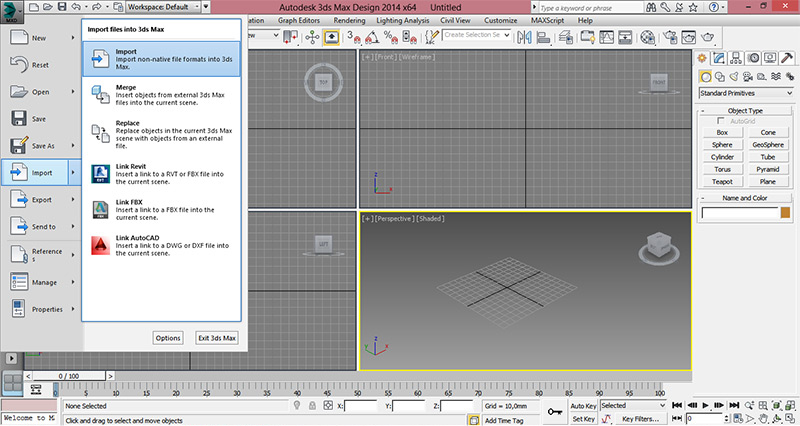Image resolution: width=800 pixels, height=426 pixels.
Task: Click the Mirror tool icon
Action: click(524, 37)
